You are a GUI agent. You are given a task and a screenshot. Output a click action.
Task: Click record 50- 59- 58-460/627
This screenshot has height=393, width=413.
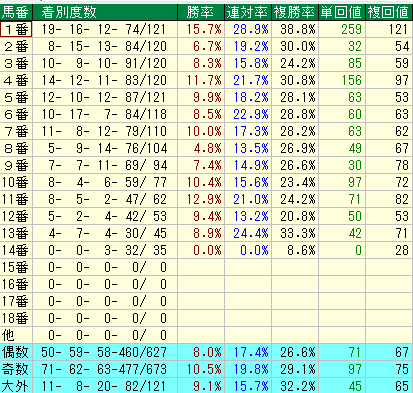[104, 352]
